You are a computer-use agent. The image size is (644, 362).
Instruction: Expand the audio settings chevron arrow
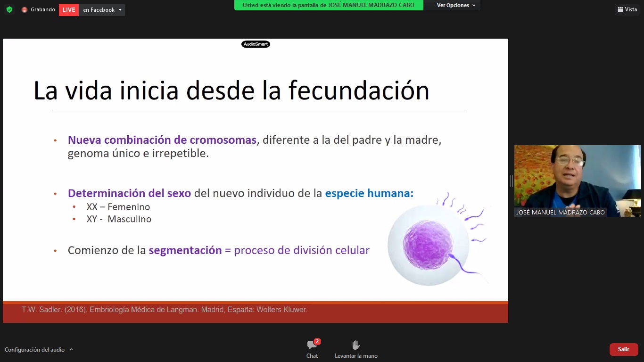coord(71,350)
